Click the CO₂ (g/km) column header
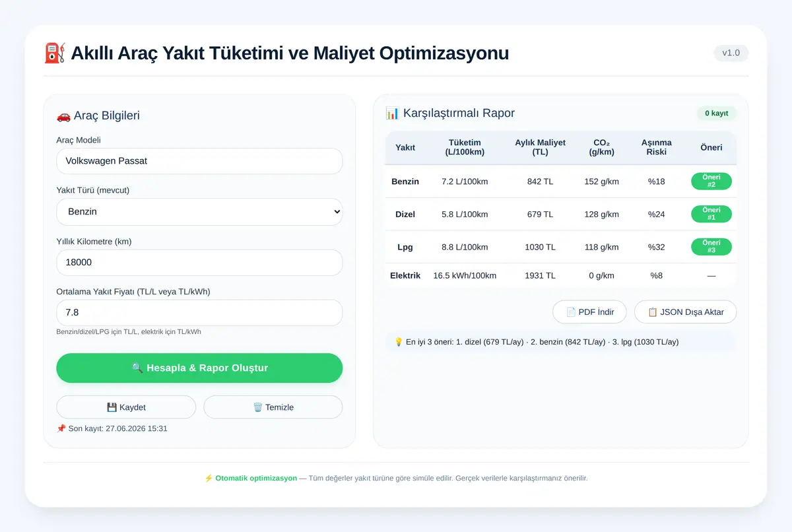The image size is (792, 532). [602, 147]
